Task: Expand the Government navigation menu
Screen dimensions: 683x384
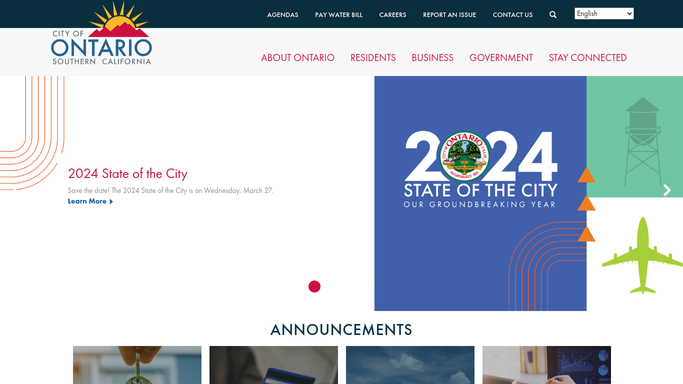Action: pos(501,57)
